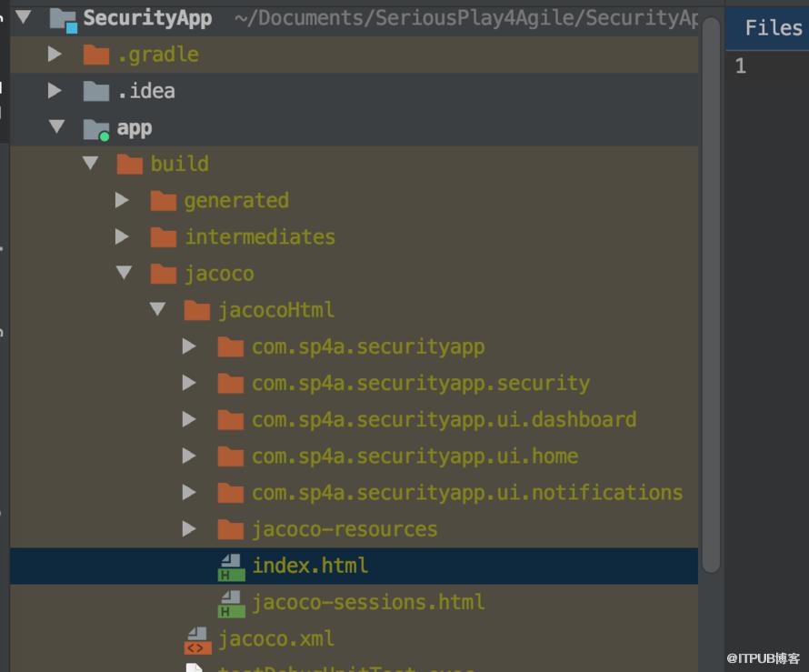The width and height of the screenshot is (809, 672).
Task: Click the ui.home package folder icon
Action: [x=231, y=456]
